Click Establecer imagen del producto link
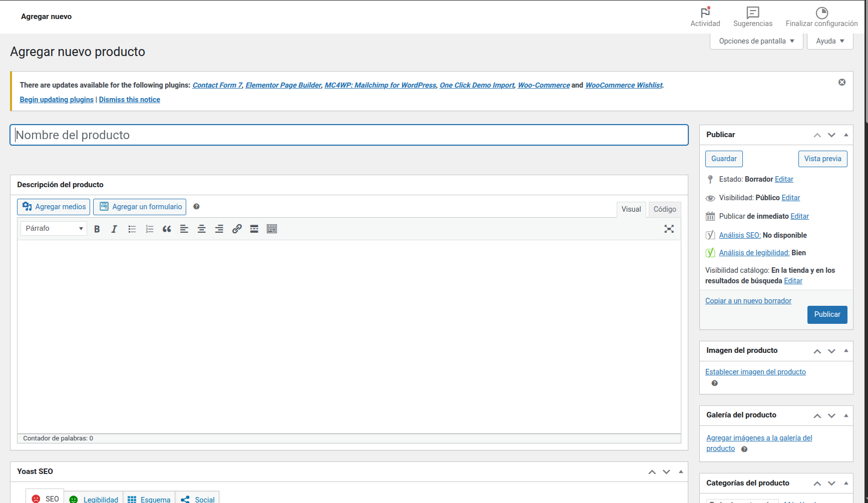Image resolution: width=868 pixels, height=503 pixels. (755, 372)
